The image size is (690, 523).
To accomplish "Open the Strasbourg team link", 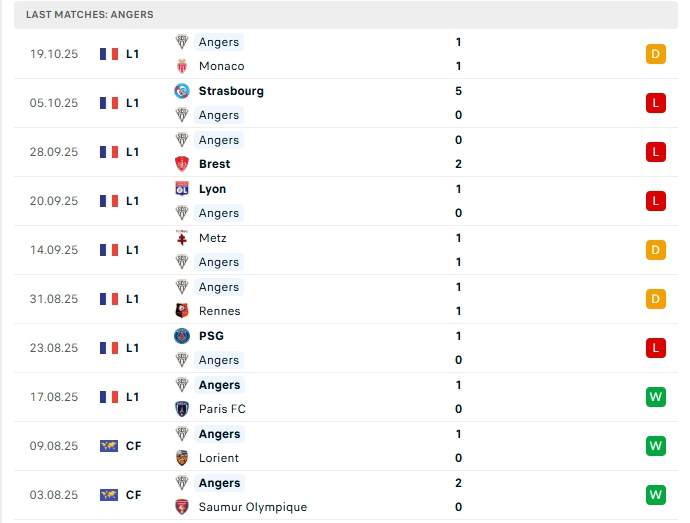I will tap(231, 91).
